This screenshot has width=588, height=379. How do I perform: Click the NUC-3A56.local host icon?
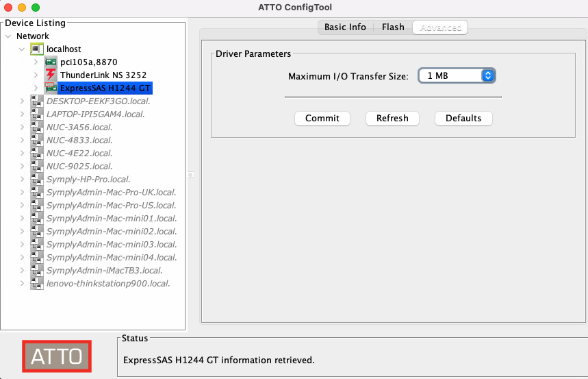pyautogui.click(x=37, y=127)
